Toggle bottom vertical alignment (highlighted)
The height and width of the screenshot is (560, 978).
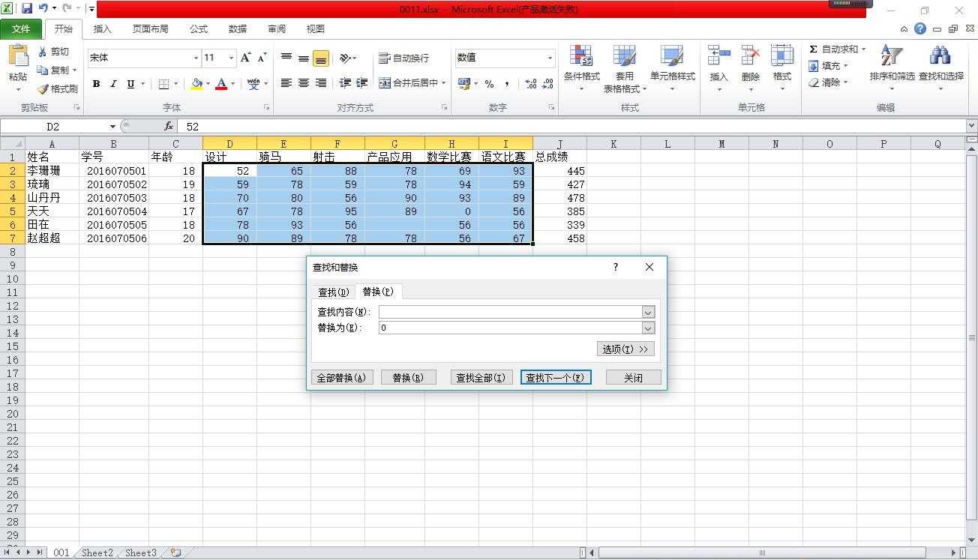(x=321, y=58)
